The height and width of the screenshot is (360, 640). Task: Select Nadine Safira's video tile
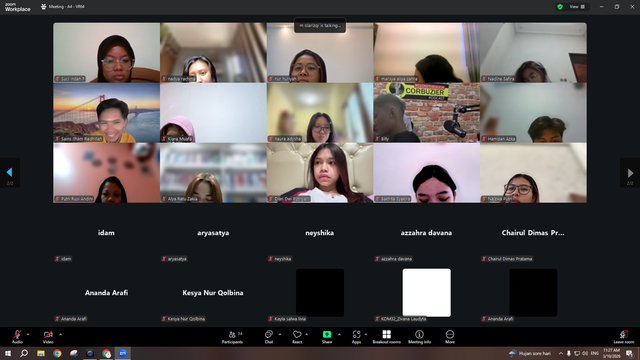(533, 53)
